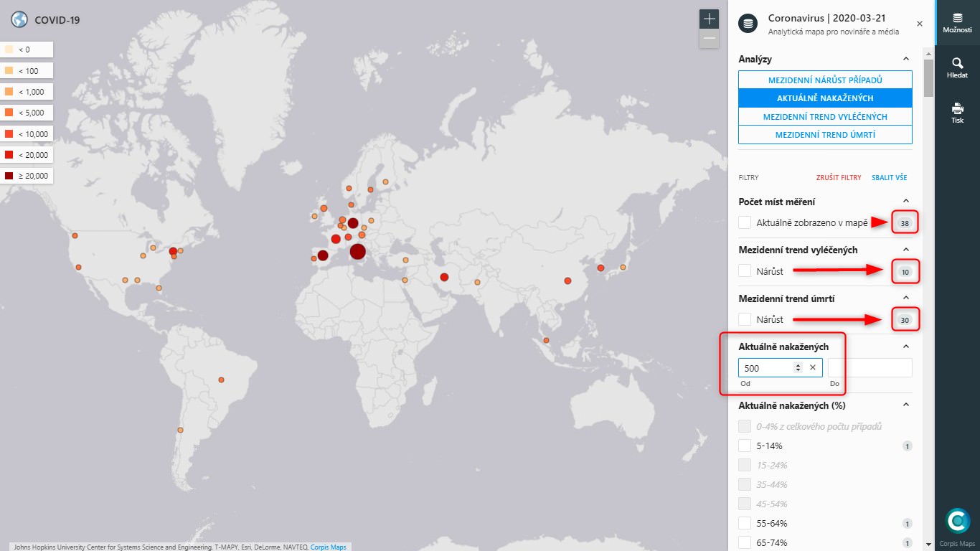Collapse the Aktuálně nakažených (%) section
The width and height of the screenshot is (980, 551).
coord(905,405)
